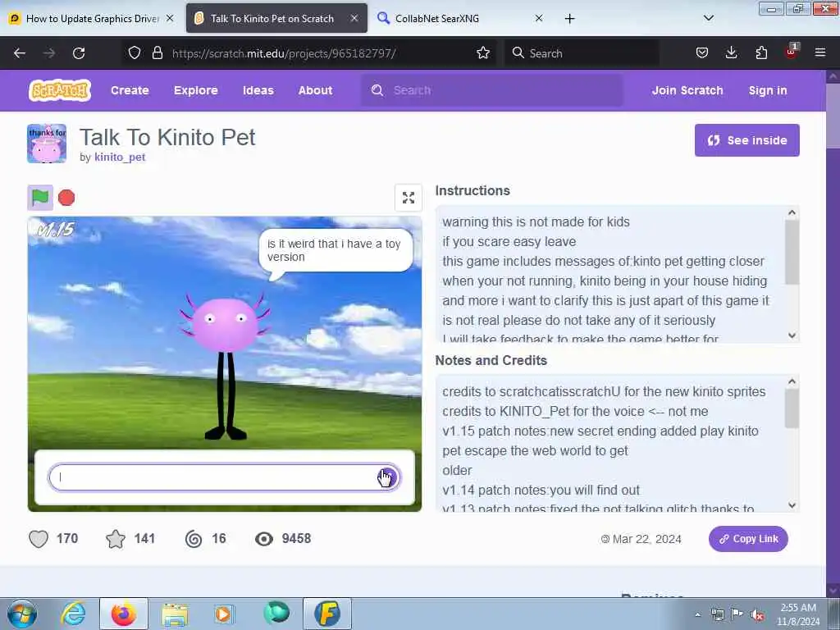Click Notes and Credits scrollbar down arrow
840x630 pixels.
(792, 505)
